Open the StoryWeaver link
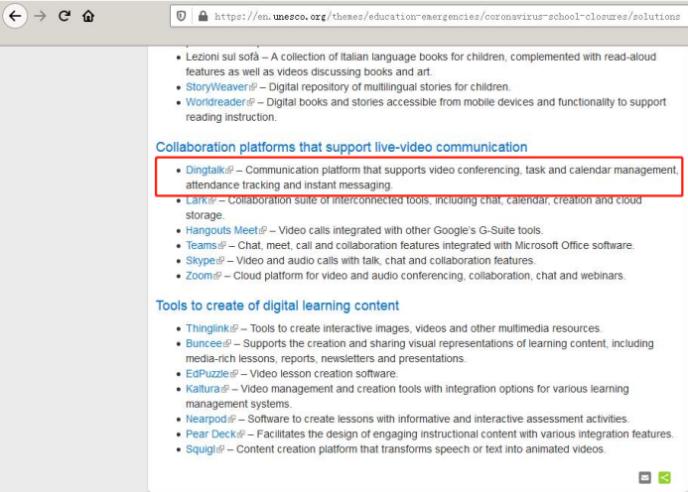The width and height of the screenshot is (688, 492). pyautogui.click(x=217, y=87)
